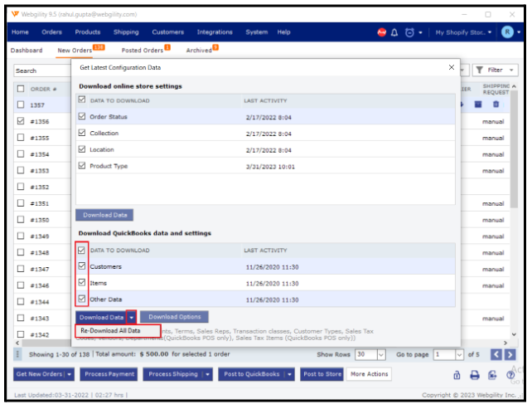Viewport: 532px width, 409px height.
Task: Switch to the Posted Orders tab
Action: [143, 51]
